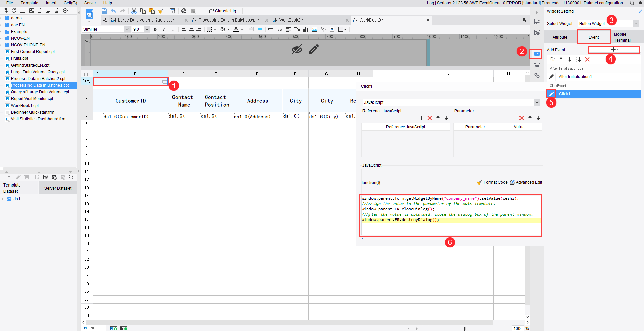Screen dimensions: 644x331
Task: Refresh the template file tree
Action: (14, 11)
